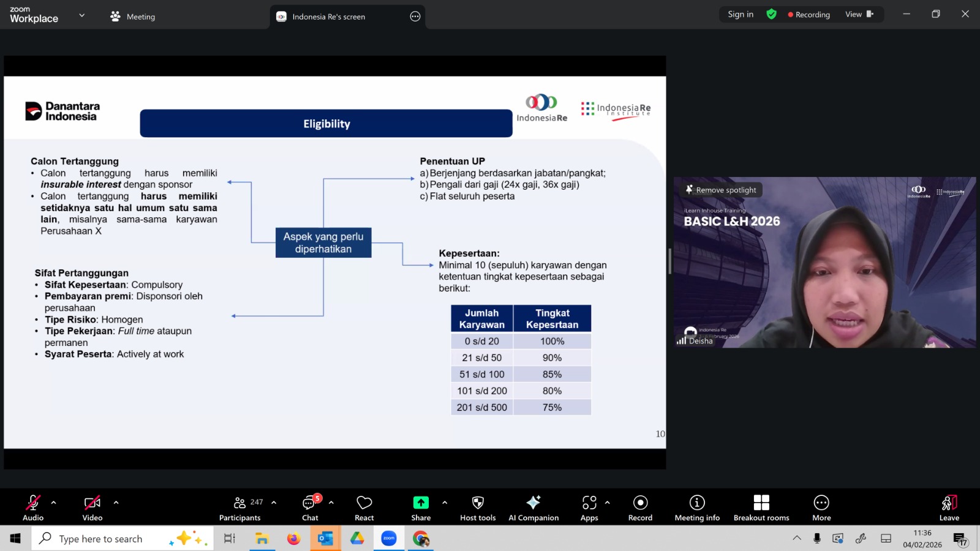Open the Host tools shield icon
The width and height of the screenshot is (980, 551).
478,508
